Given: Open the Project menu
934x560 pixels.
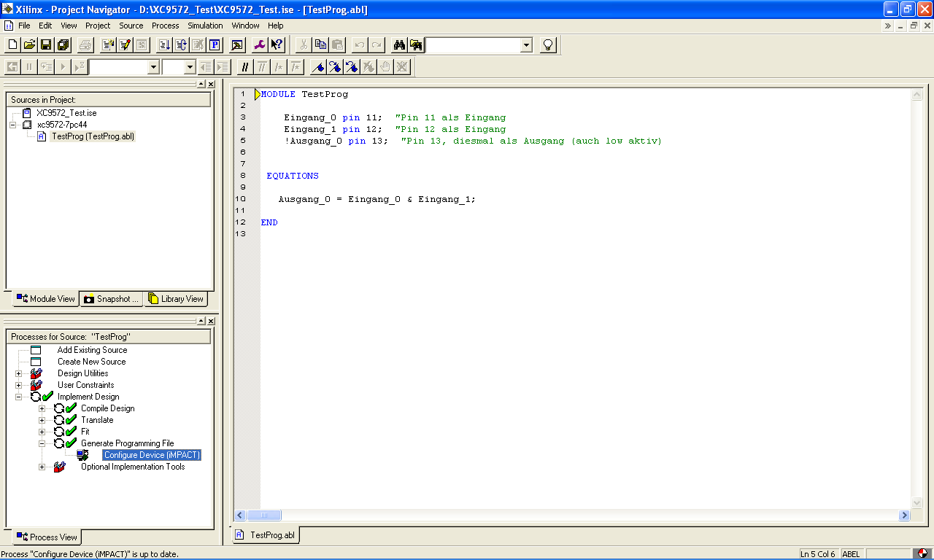Looking at the screenshot, I should (98, 26).
